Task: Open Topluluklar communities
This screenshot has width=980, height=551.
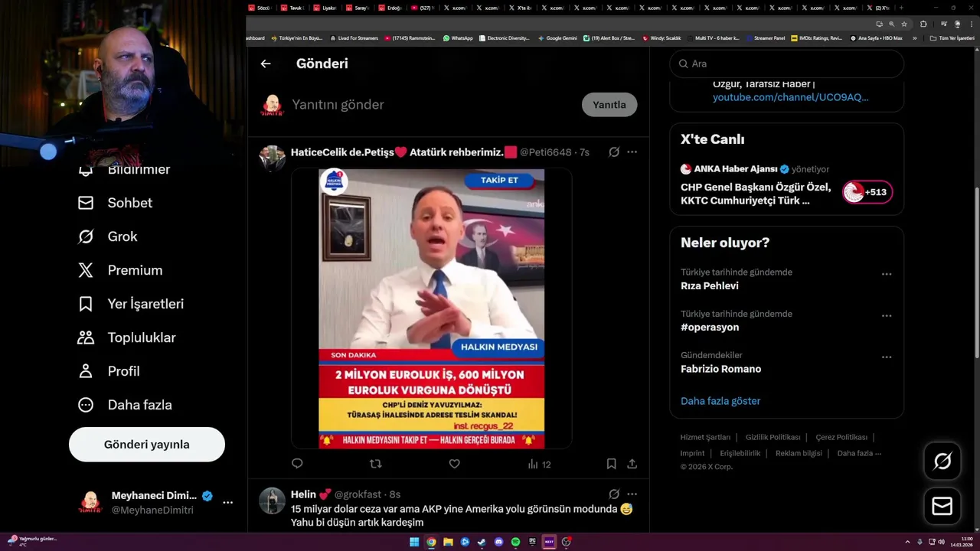Action: [x=126, y=337]
